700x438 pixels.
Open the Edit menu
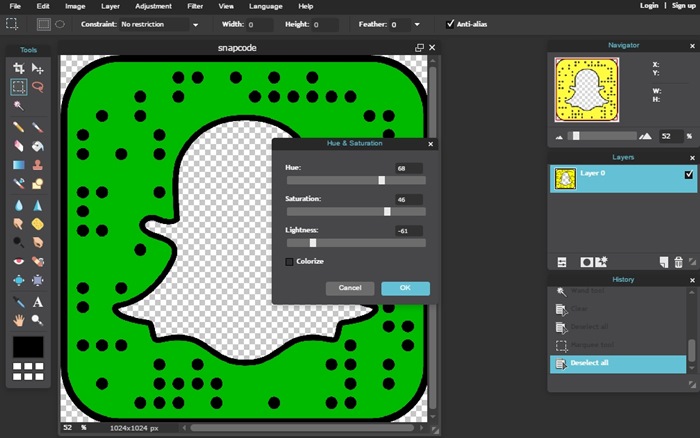click(x=43, y=6)
